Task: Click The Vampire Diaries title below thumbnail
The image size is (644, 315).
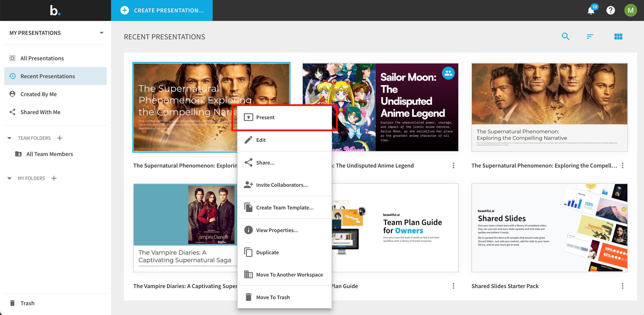Action: pos(185,286)
